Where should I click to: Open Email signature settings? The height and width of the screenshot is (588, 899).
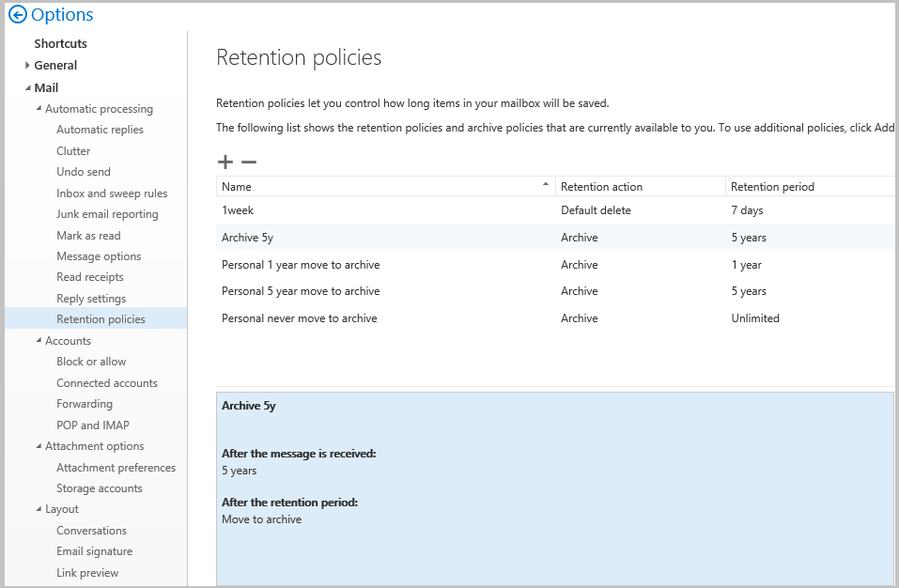coord(94,551)
